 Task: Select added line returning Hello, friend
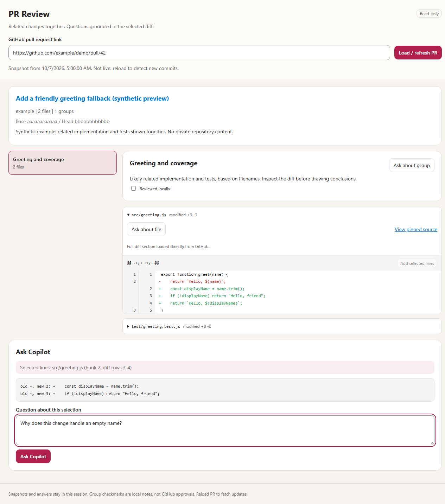click(x=282, y=296)
